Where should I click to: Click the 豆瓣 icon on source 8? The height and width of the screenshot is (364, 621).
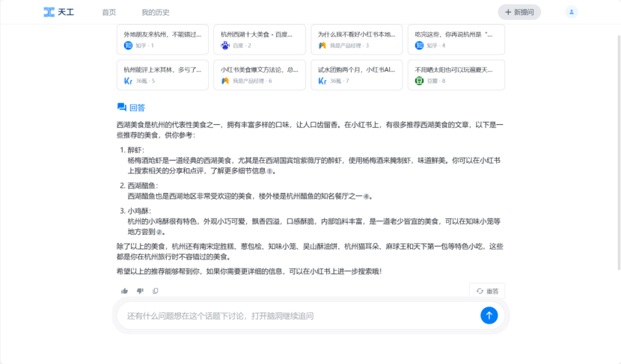[420, 81]
